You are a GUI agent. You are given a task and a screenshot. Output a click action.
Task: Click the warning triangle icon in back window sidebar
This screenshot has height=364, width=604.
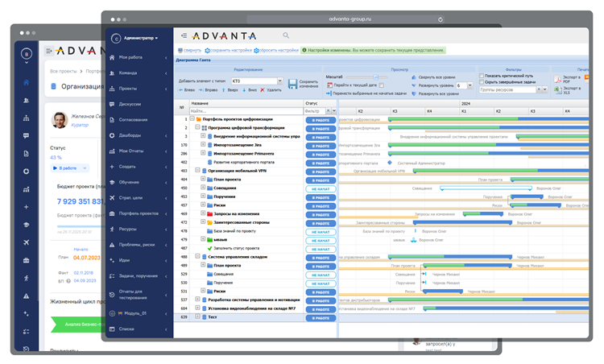pyautogui.click(x=27, y=296)
